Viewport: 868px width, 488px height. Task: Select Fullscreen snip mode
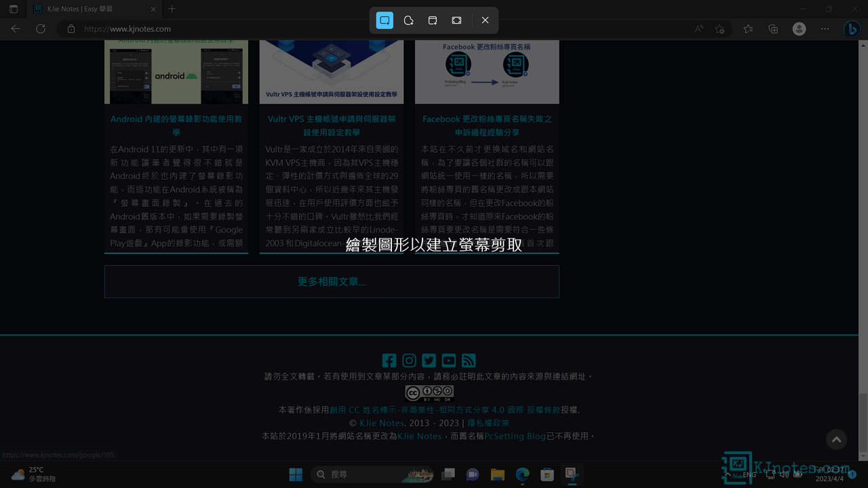coord(456,20)
